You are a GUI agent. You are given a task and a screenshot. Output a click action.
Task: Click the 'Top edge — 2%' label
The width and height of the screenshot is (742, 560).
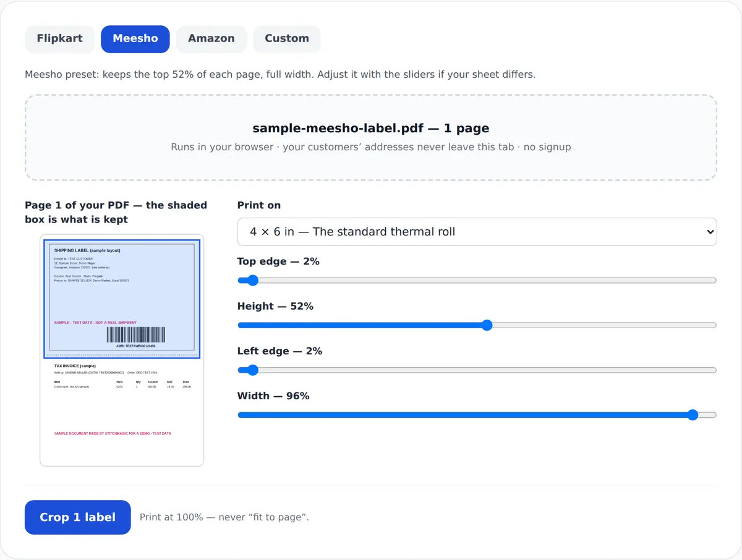pyautogui.click(x=278, y=261)
